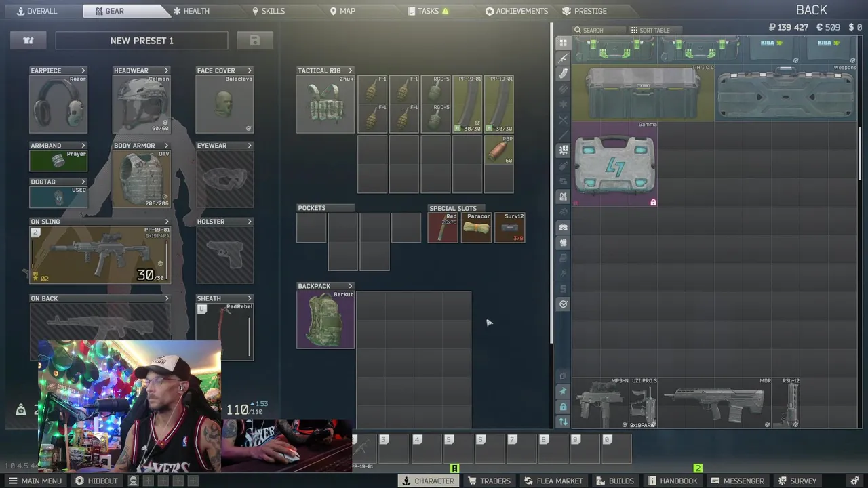Select the RSh-12 revolver in stash
This screenshot has width=868, height=488.
(787, 403)
